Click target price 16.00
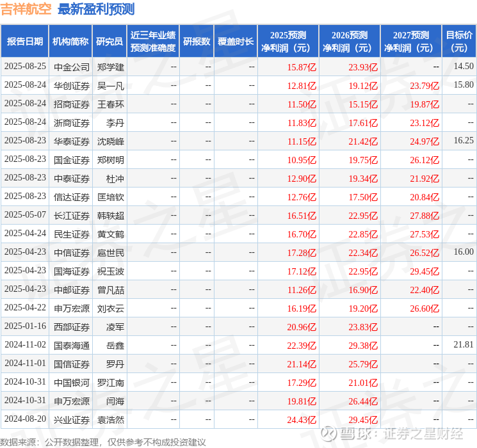This screenshot has height=448, width=477. pyautogui.click(x=464, y=252)
